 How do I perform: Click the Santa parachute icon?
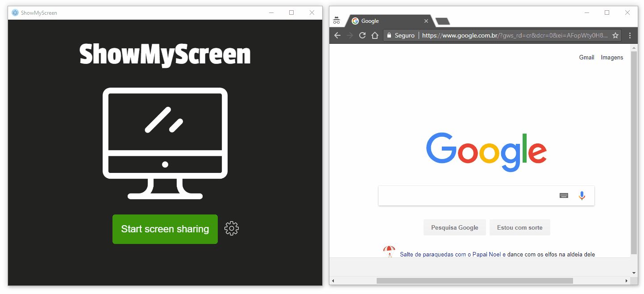click(x=389, y=252)
